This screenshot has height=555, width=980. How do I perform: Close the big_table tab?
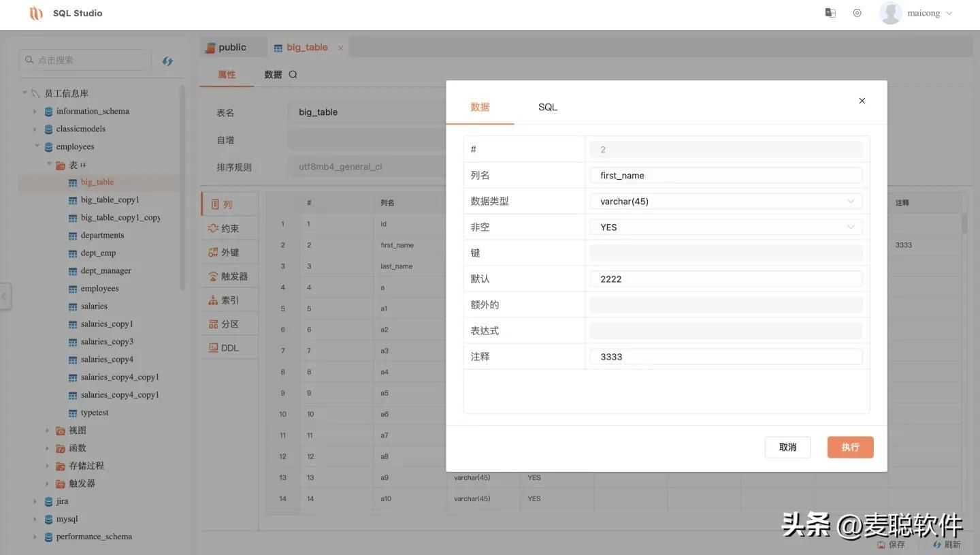[x=340, y=48]
